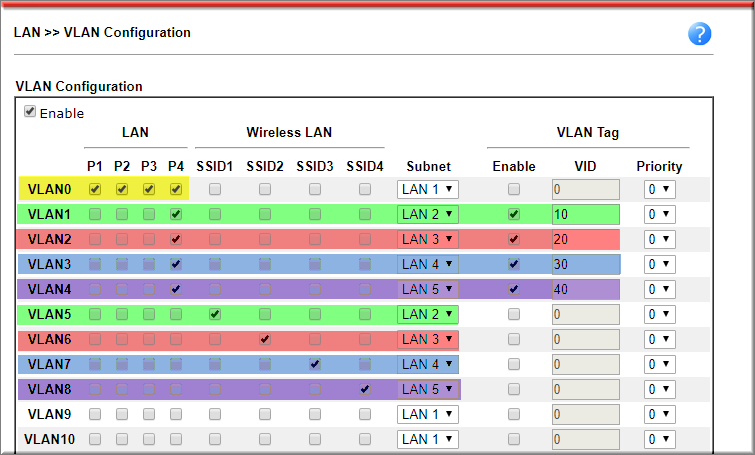
Task: Expand the Priority dropdown for VLAN1
Action: (660, 214)
